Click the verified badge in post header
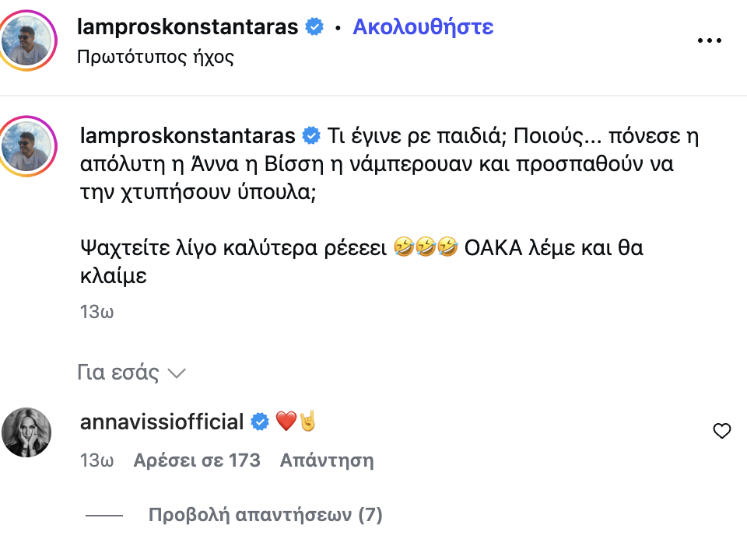747x560 pixels. point(314,27)
